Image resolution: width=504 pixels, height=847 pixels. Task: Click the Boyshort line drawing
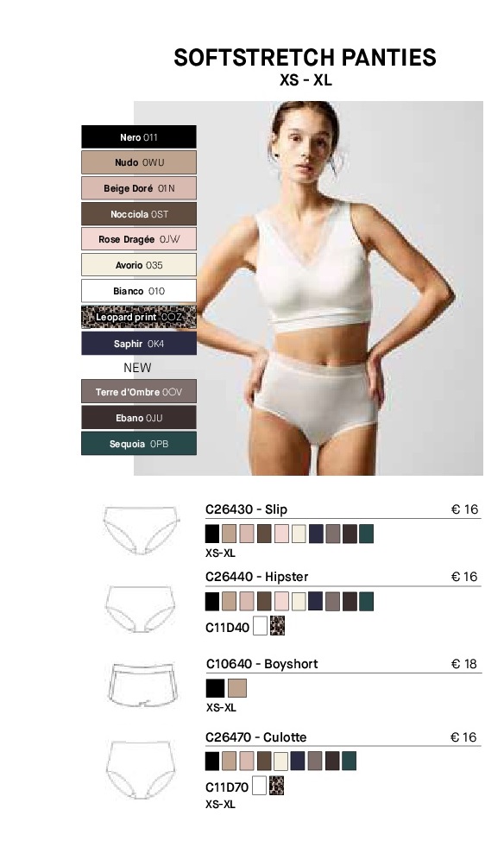click(x=143, y=685)
